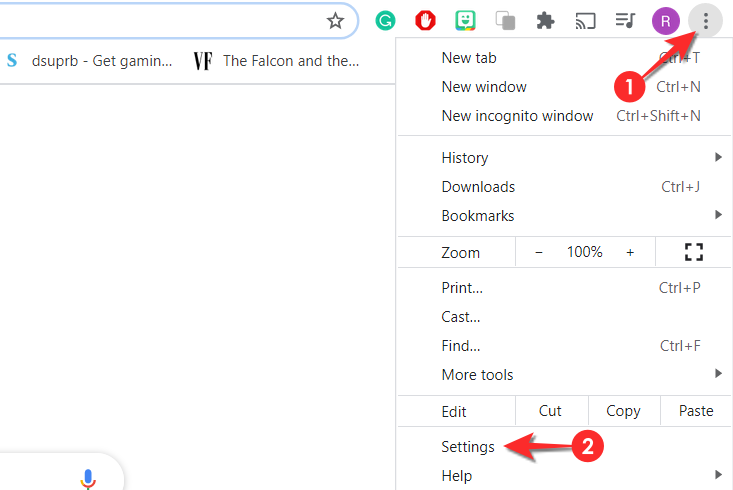Decrease zoom with the minus button
This screenshot has width=733, height=490.
(539, 252)
